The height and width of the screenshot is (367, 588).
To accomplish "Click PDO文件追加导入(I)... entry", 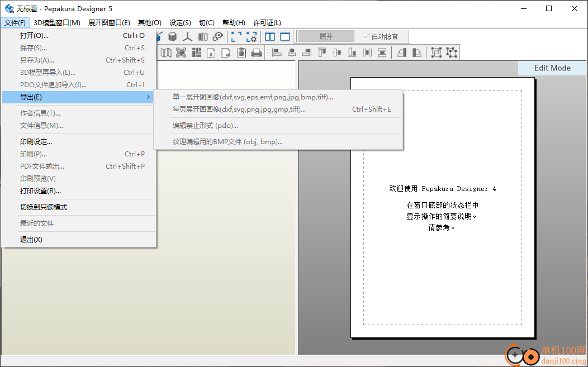I will [78, 85].
